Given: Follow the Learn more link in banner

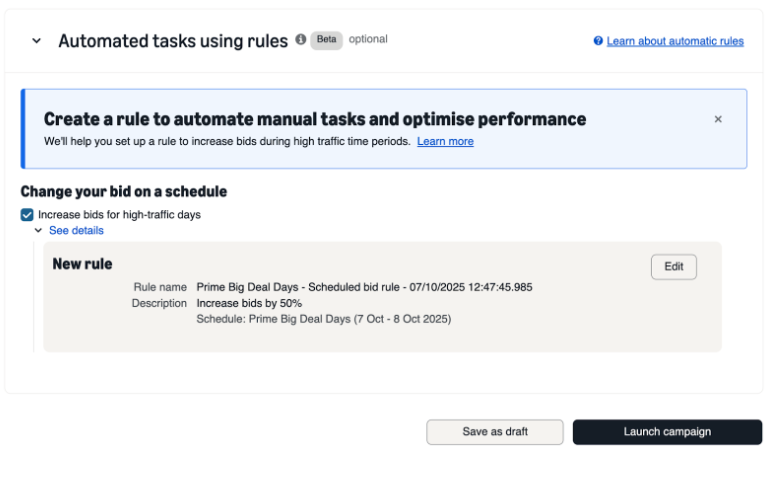Looking at the screenshot, I should (445, 141).
